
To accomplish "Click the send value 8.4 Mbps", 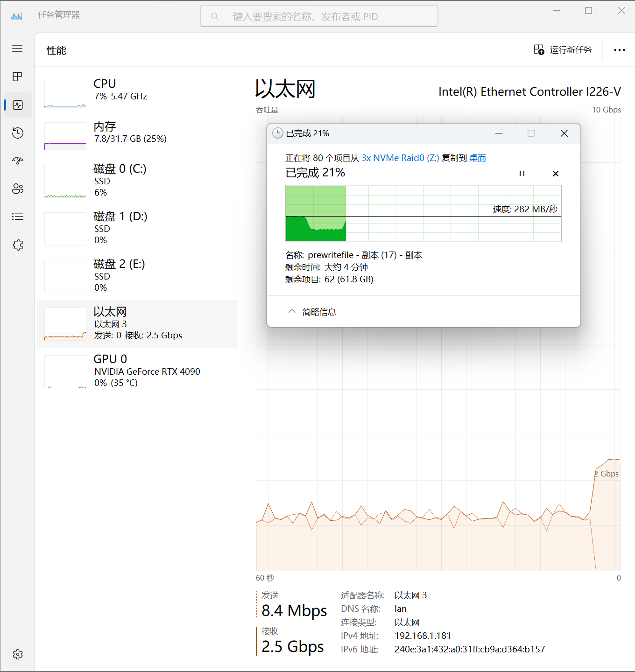I will [x=294, y=610].
